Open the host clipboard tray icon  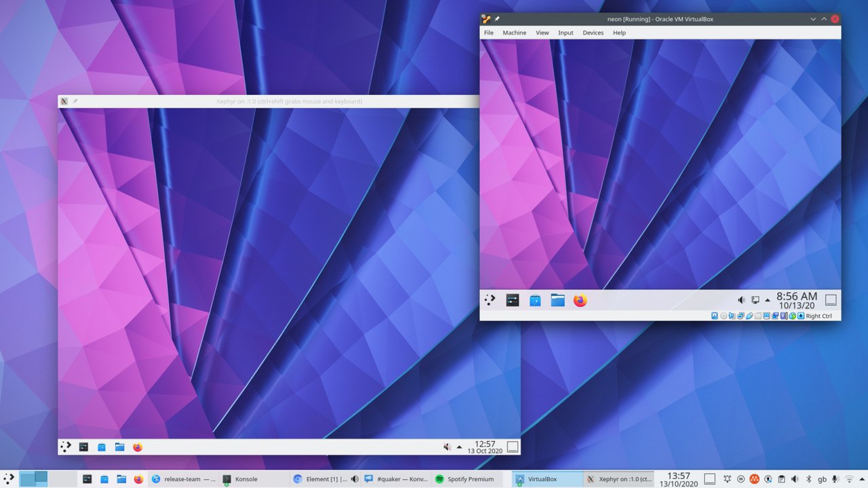tap(781, 479)
